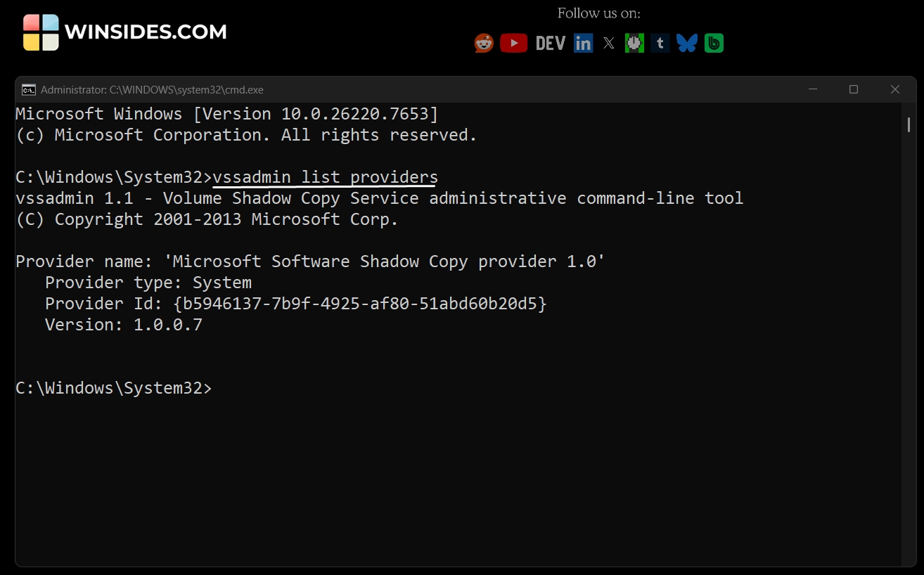
Task: Click the Version 1.0.0.7 text
Action: click(123, 324)
